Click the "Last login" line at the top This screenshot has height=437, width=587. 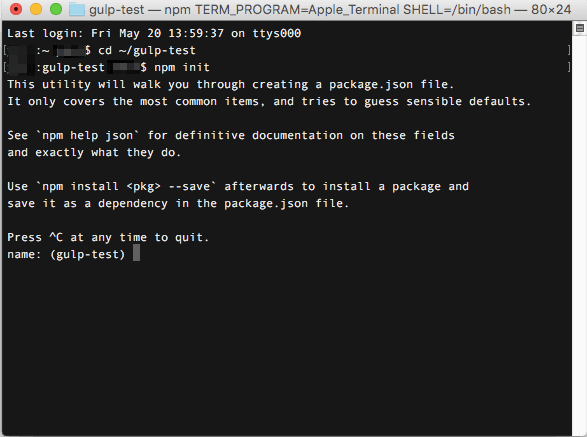pos(154,33)
